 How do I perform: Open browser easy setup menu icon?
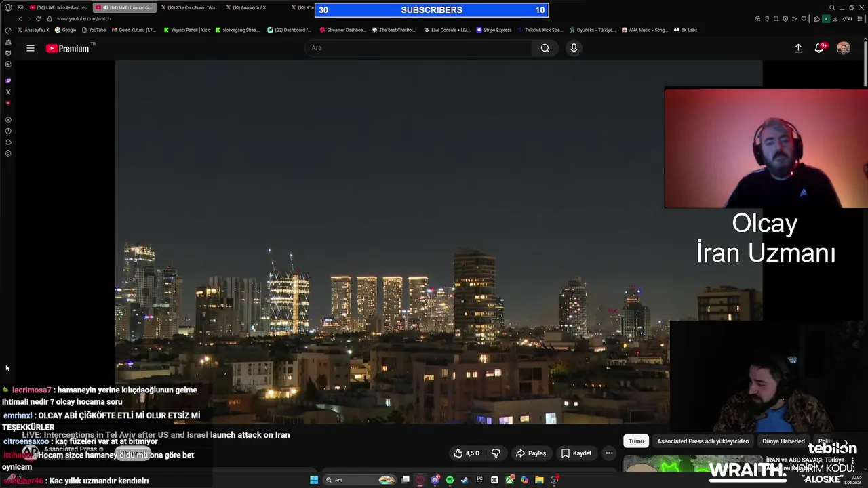tap(859, 19)
